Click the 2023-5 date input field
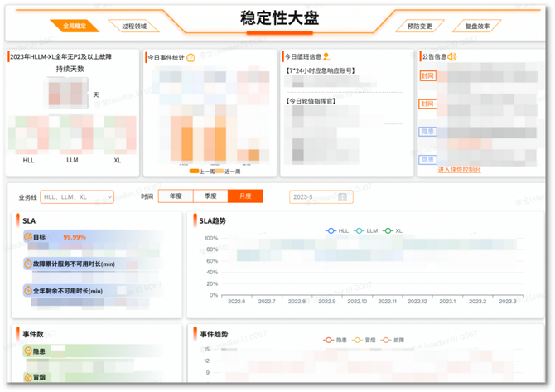 click(315, 196)
